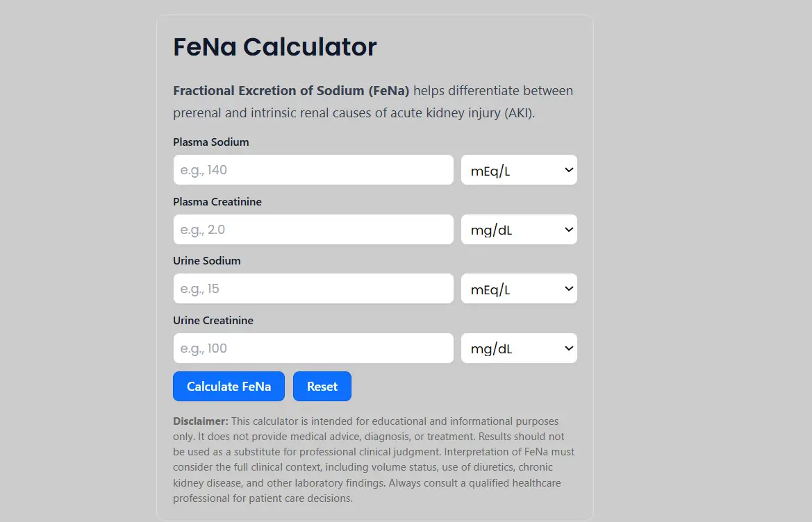
Task: Select the Plasma Sodium input field
Action: [313, 169]
